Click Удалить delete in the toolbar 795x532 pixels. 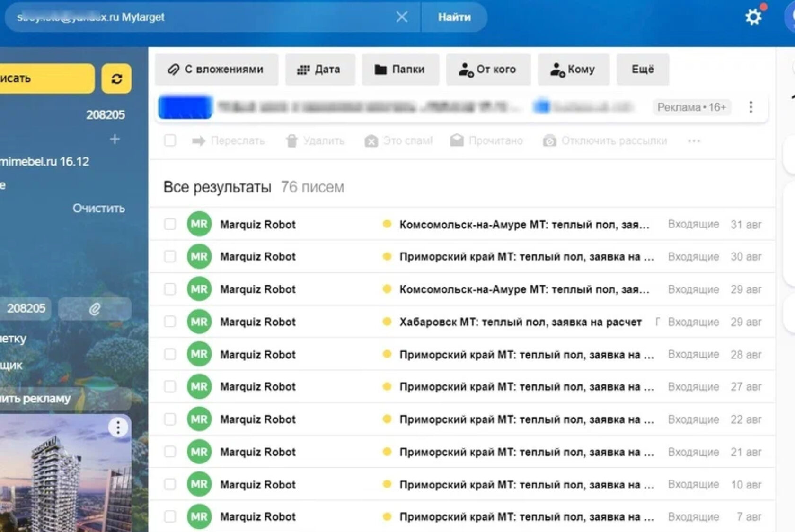[x=315, y=141]
